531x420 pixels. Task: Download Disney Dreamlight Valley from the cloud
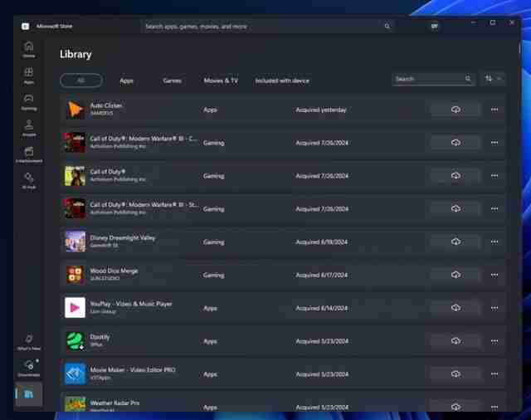[x=455, y=242]
